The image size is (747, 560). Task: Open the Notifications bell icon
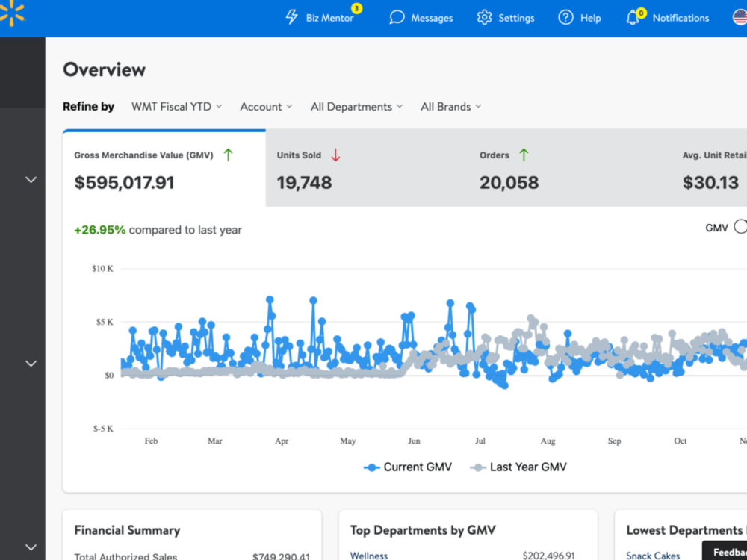[632, 18]
